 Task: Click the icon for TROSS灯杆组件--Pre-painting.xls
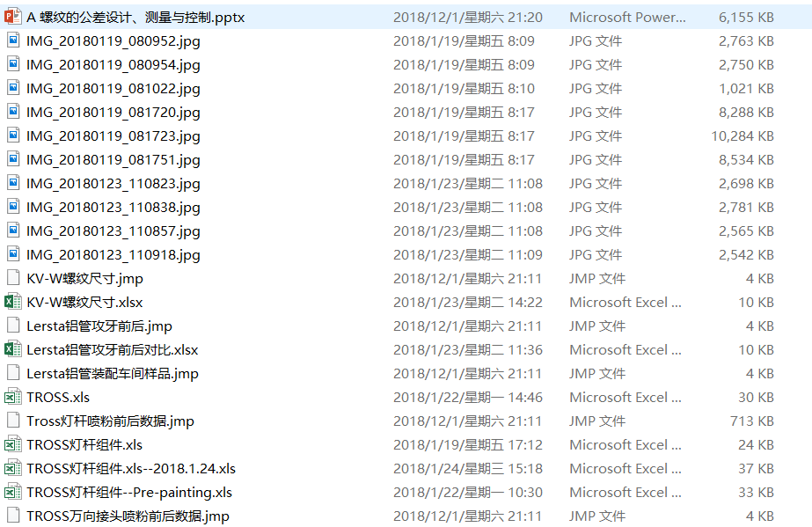tap(12, 492)
